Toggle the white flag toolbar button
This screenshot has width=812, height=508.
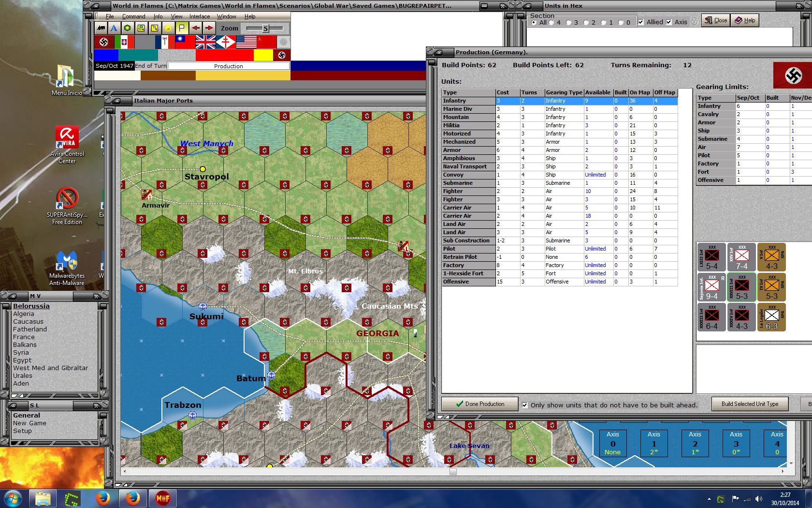click(182, 28)
